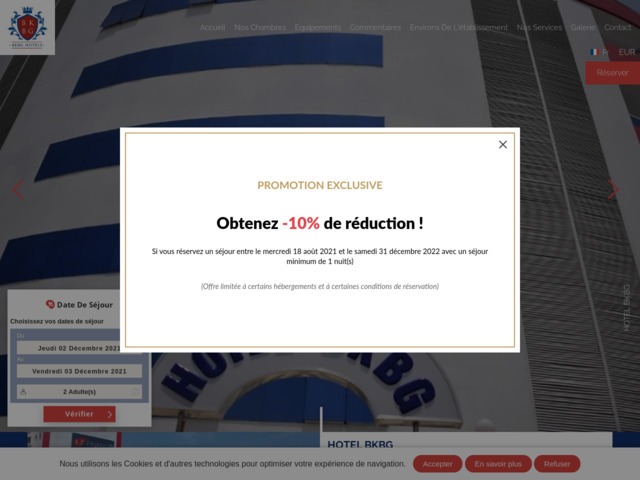Accept cookies with the Accepter button
The width and height of the screenshot is (640, 480).
438,464
